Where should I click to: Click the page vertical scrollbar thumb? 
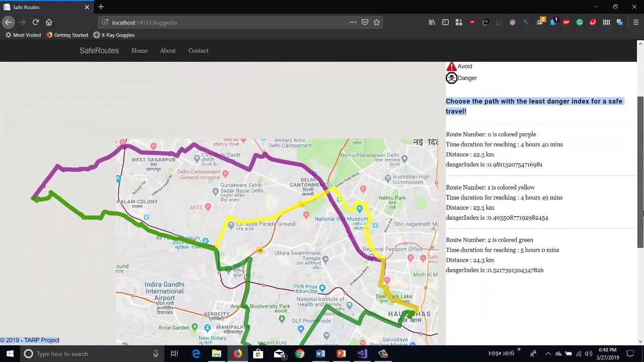[640, 172]
